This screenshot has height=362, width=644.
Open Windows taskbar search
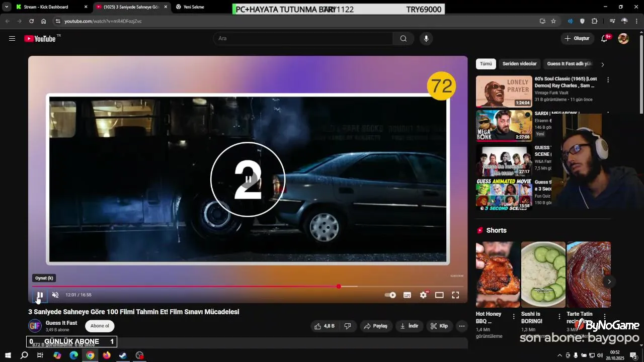pos(24,355)
